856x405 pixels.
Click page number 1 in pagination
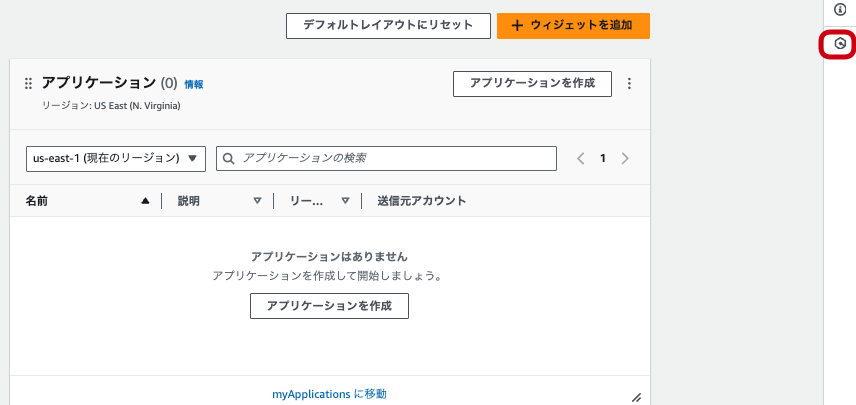603,158
